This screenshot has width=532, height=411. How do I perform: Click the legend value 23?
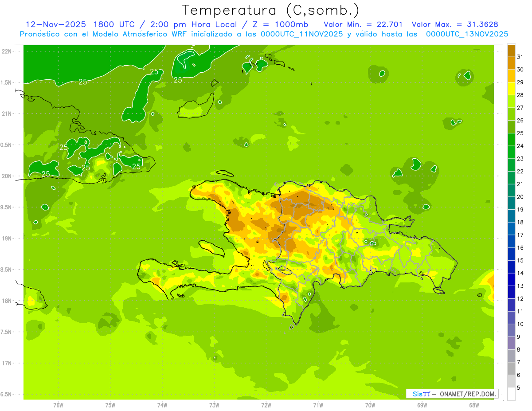(x=520, y=159)
